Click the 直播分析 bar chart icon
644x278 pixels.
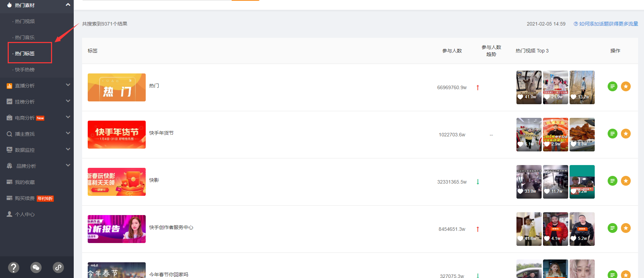(9, 86)
